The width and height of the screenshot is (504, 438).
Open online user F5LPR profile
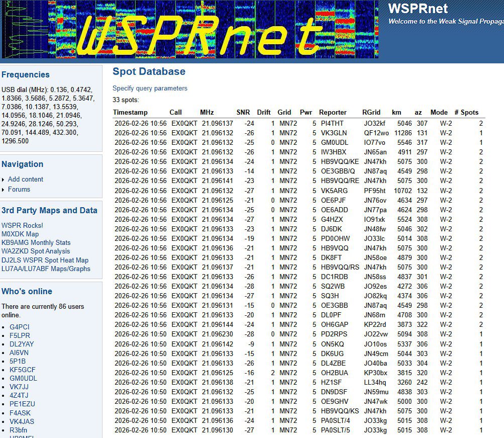pos(20,335)
